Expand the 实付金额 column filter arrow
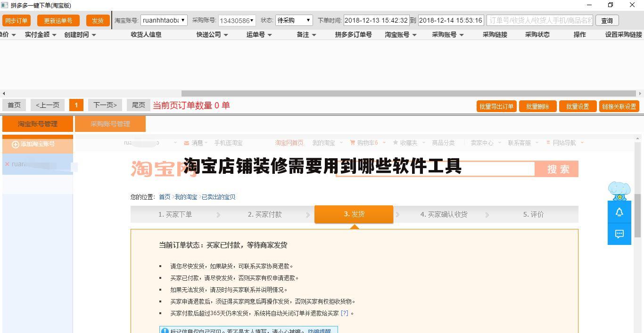The image size is (644, 333). (x=54, y=35)
